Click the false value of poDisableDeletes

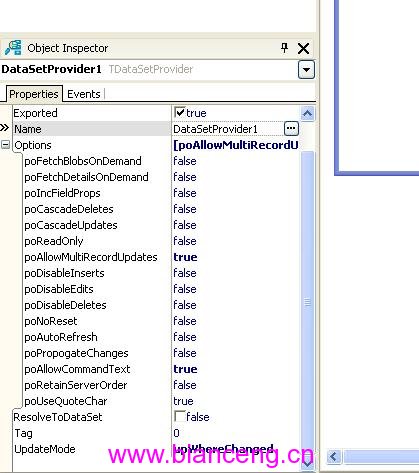(x=185, y=305)
